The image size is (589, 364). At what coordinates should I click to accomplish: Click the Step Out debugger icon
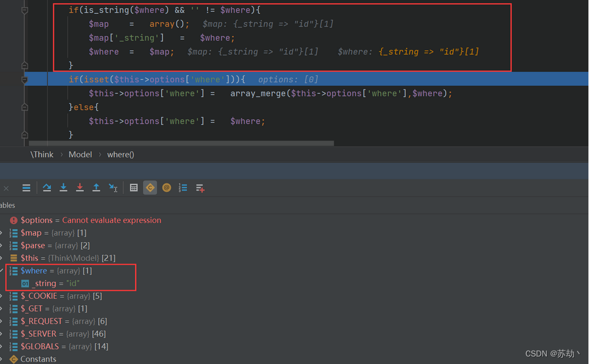96,187
